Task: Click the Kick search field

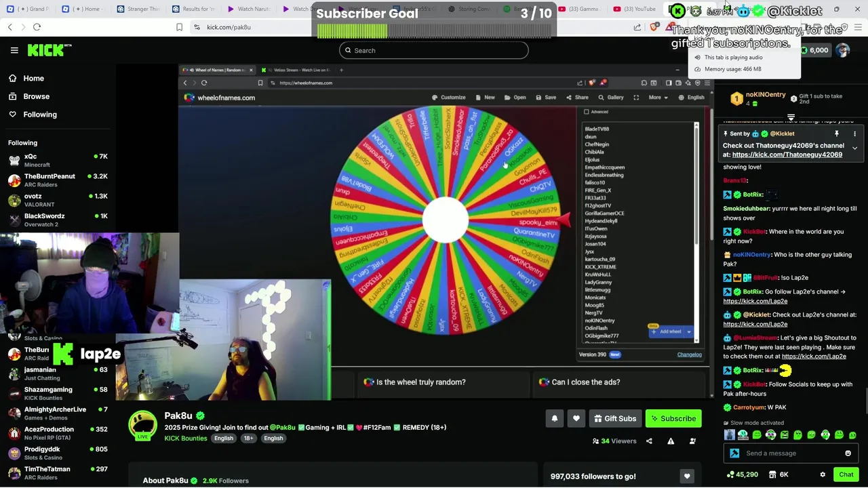Action: click(434, 50)
